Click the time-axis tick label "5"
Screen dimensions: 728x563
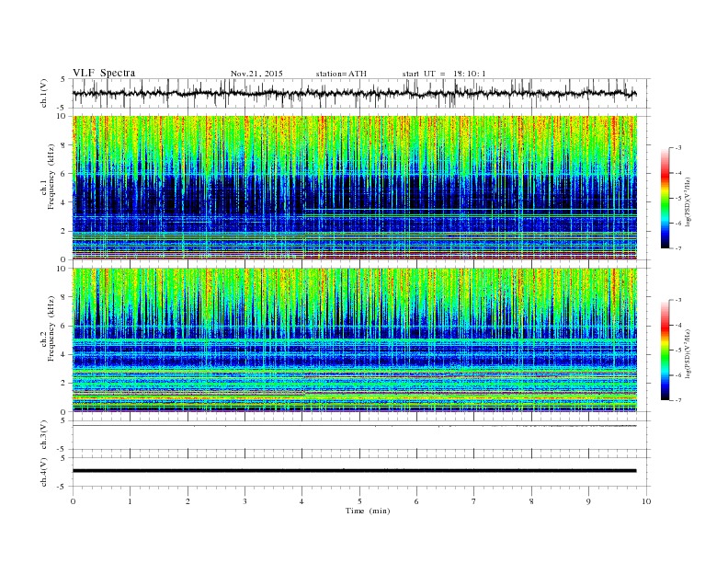pyautogui.click(x=359, y=501)
